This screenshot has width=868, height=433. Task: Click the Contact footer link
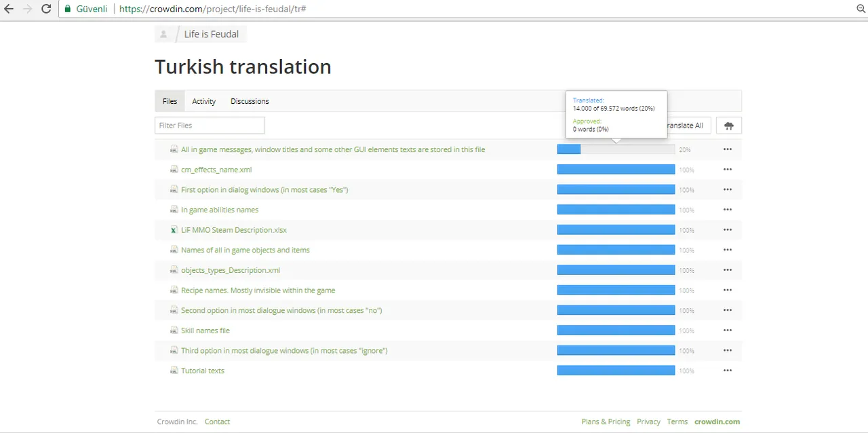point(217,421)
